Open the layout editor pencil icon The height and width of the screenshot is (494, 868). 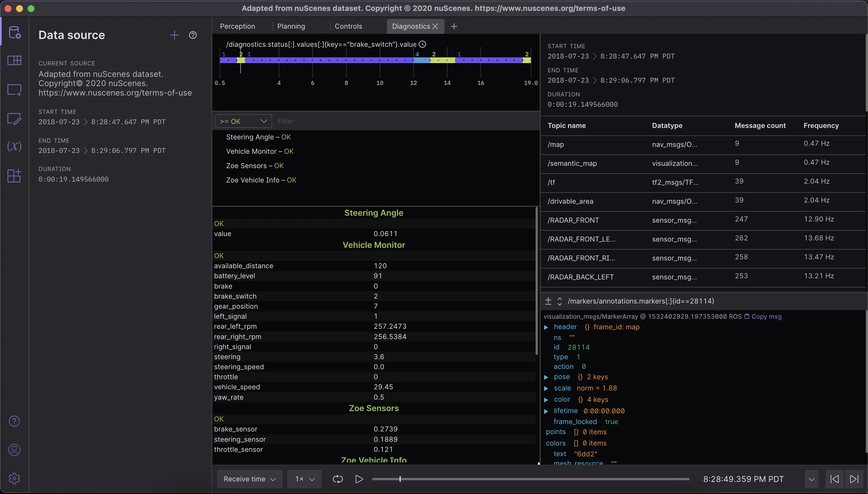pyautogui.click(x=14, y=118)
